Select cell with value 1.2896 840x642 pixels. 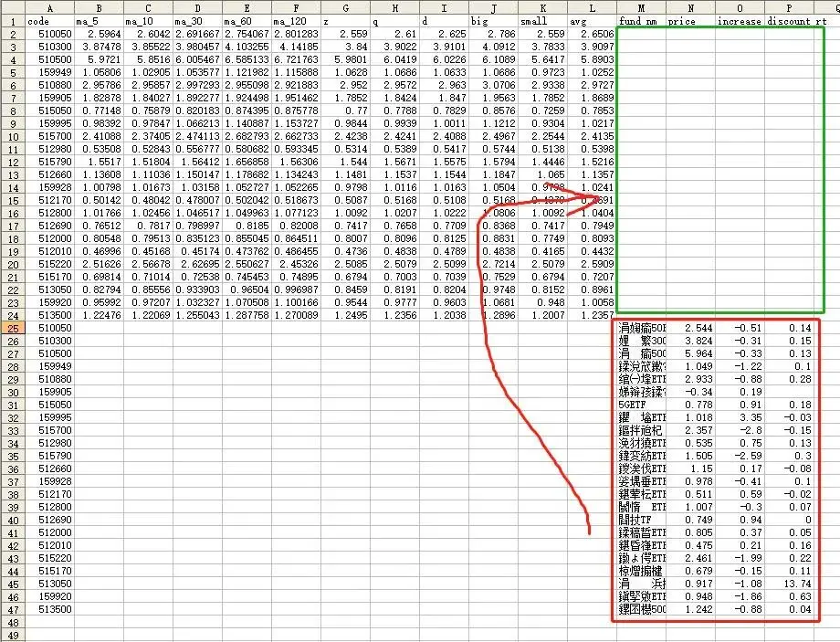(x=493, y=316)
